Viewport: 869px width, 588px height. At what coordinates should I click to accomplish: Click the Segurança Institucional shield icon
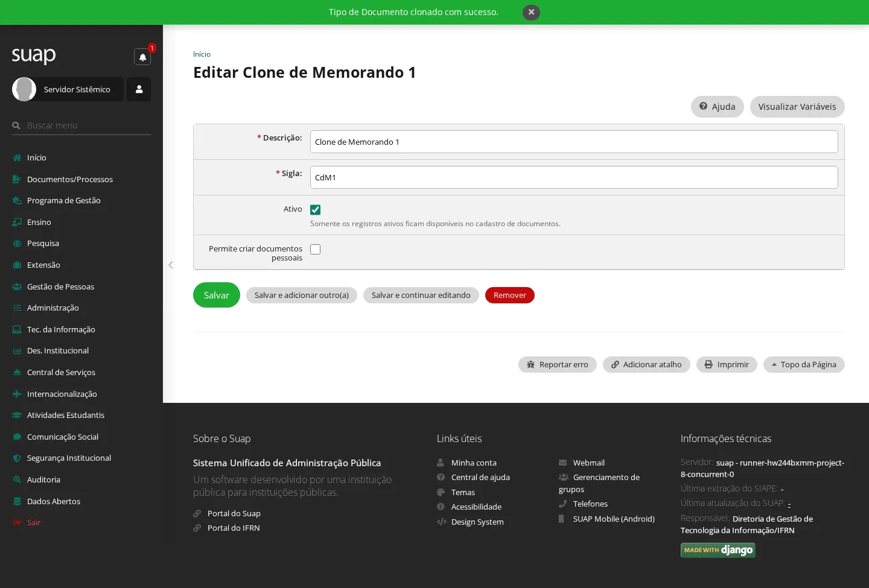pyautogui.click(x=17, y=458)
